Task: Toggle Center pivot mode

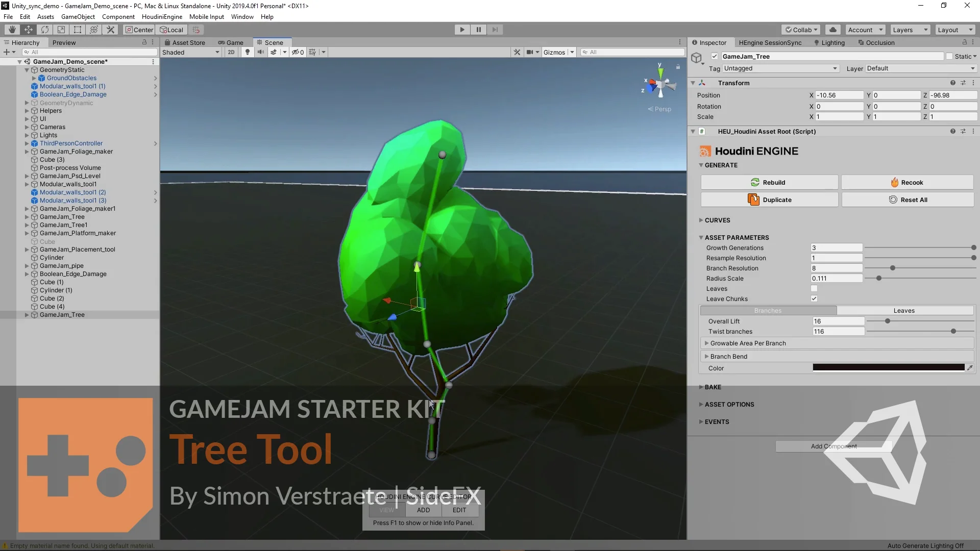Action: [x=139, y=30]
